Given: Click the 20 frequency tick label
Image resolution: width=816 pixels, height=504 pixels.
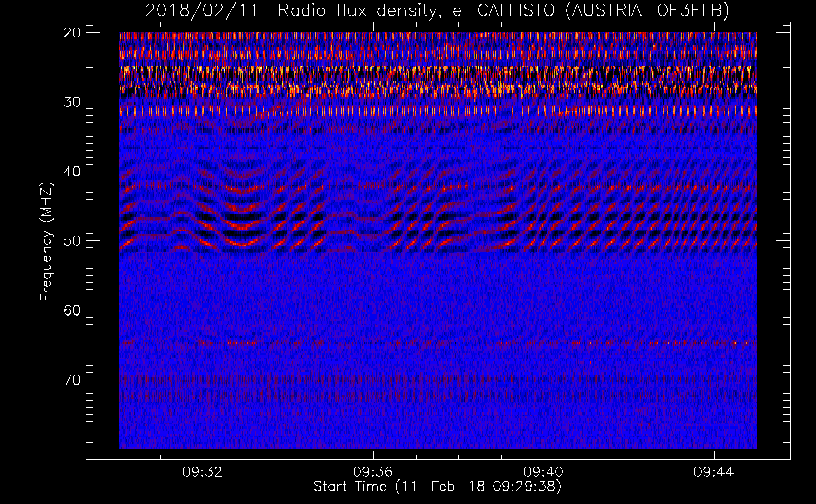Looking at the screenshot, I should (x=73, y=33).
